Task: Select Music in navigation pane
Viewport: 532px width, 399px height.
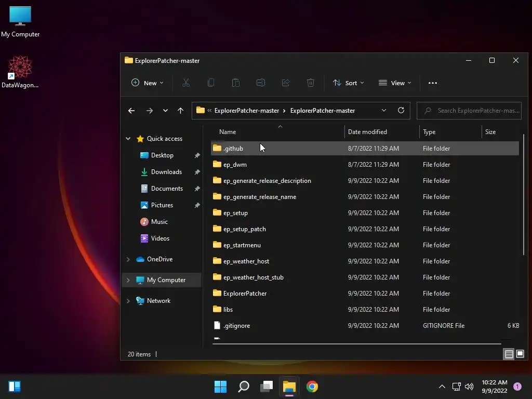Action: coord(159,221)
